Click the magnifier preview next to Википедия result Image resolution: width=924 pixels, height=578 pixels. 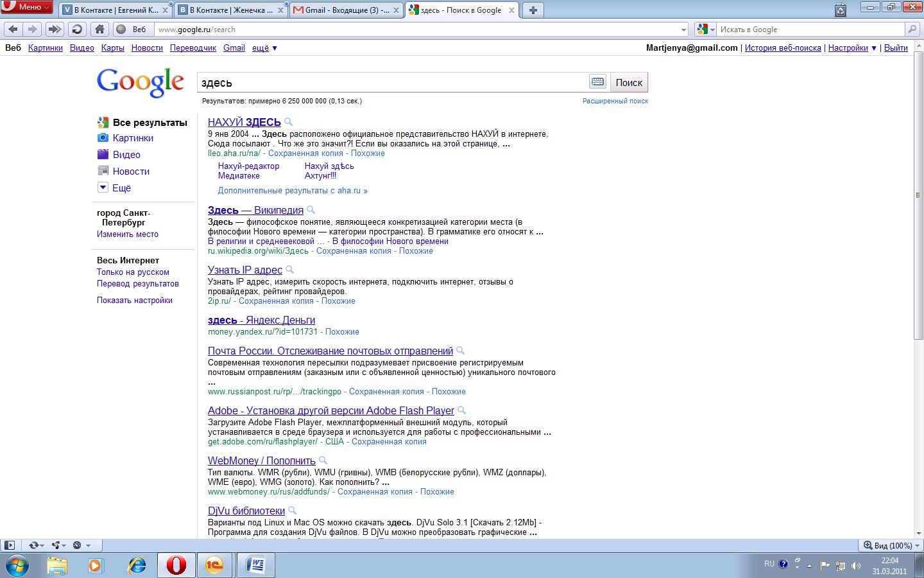pos(311,210)
